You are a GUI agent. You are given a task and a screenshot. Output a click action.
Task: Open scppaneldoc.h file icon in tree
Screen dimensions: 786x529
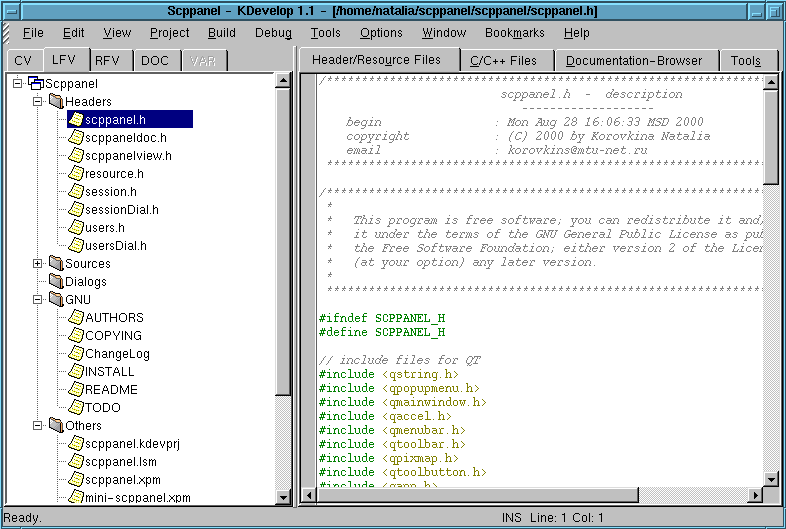point(76,138)
